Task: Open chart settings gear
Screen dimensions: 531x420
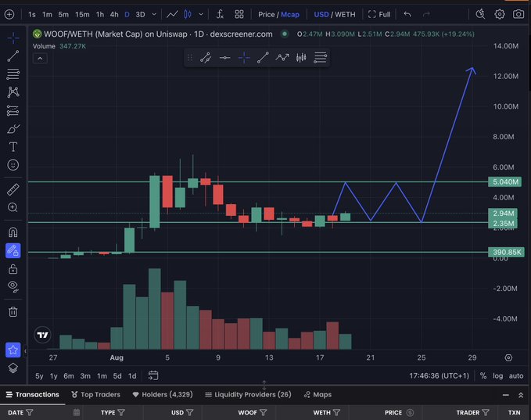Action: [500, 15]
